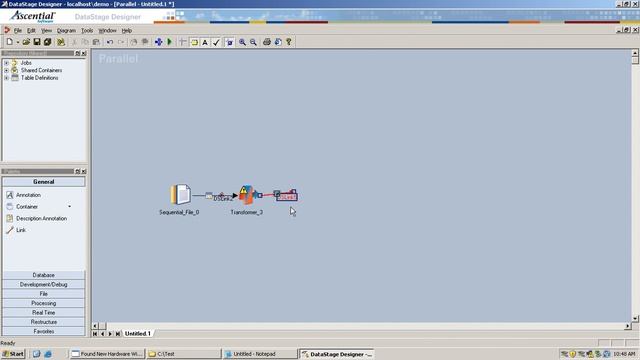Viewport: 640px width, 360px height.
Task: Redo the last undone action
Action: [121, 42]
